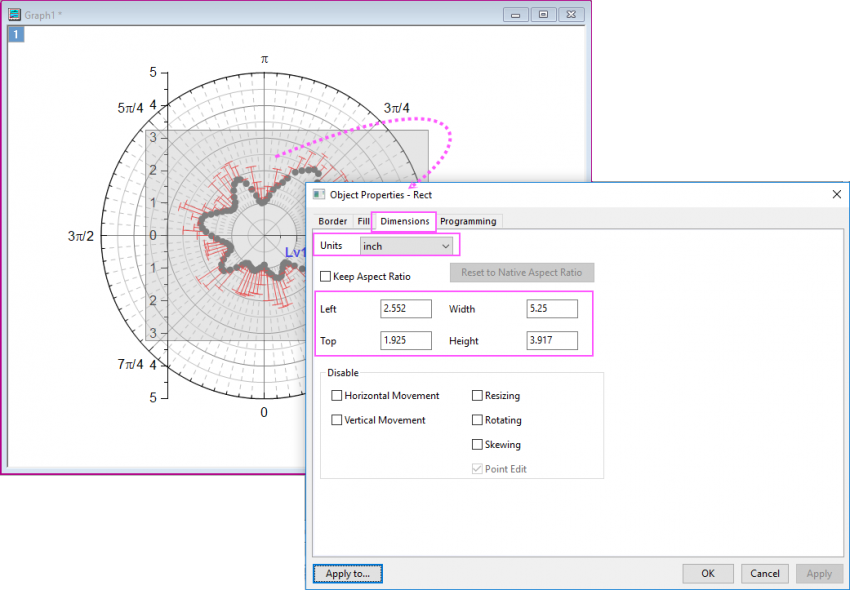This screenshot has width=850, height=590.
Task: Click the Width input field
Action: click(x=552, y=309)
